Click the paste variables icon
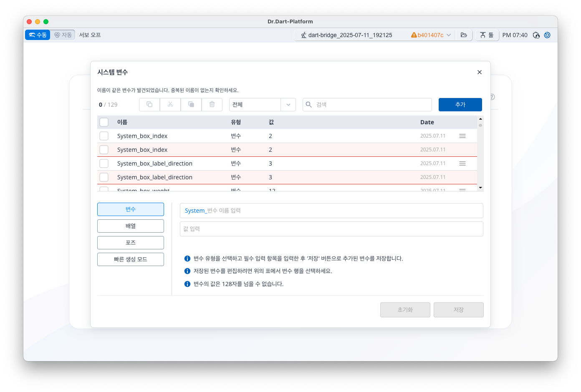The height and width of the screenshot is (392, 581). coord(191,105)
